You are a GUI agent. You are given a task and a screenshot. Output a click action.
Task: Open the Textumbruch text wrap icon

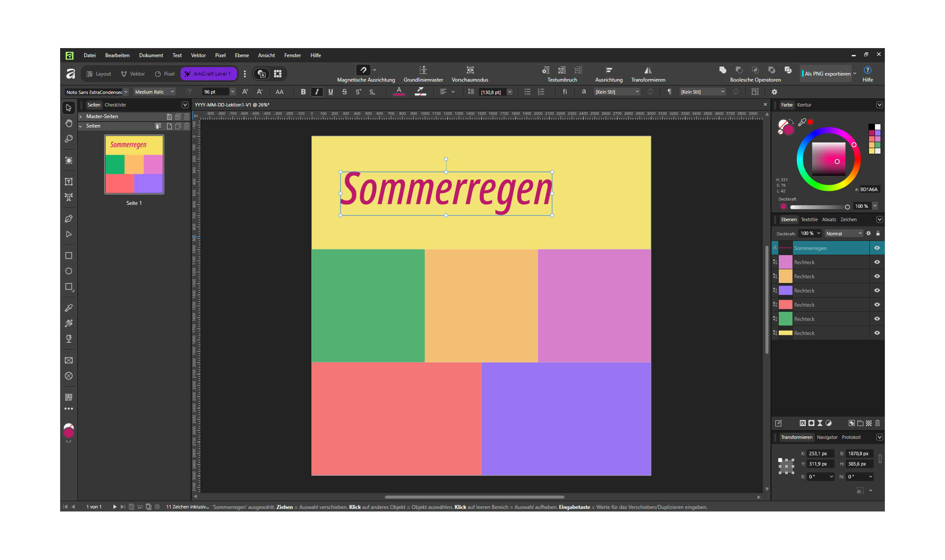[562, 70]
